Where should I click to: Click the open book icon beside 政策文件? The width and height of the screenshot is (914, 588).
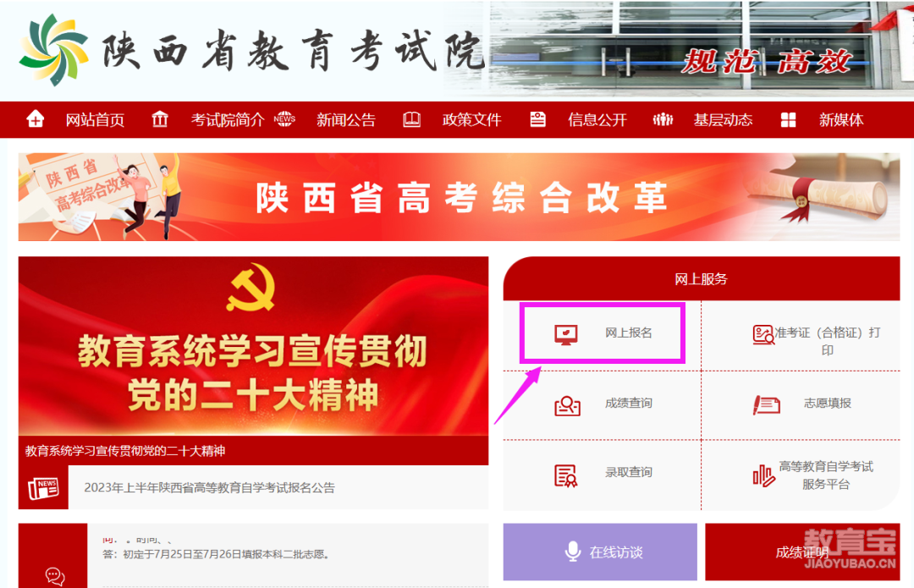tap(411, 119)
